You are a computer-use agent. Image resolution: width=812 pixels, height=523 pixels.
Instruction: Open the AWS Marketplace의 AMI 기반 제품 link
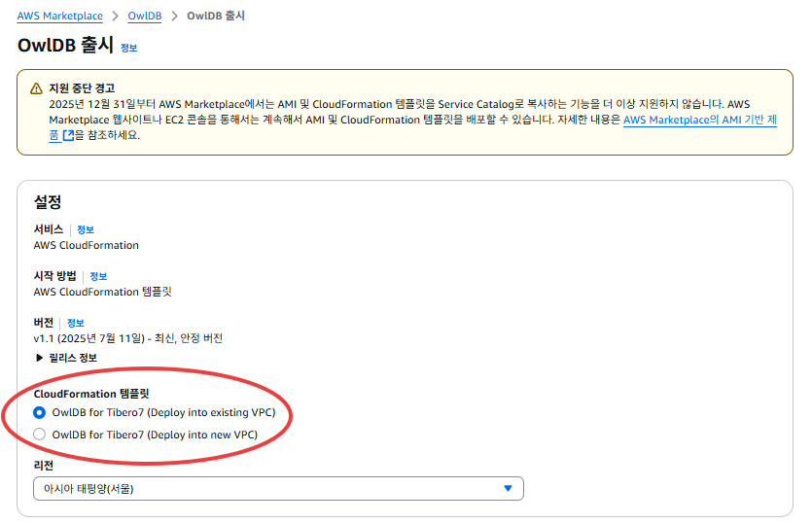699,120
